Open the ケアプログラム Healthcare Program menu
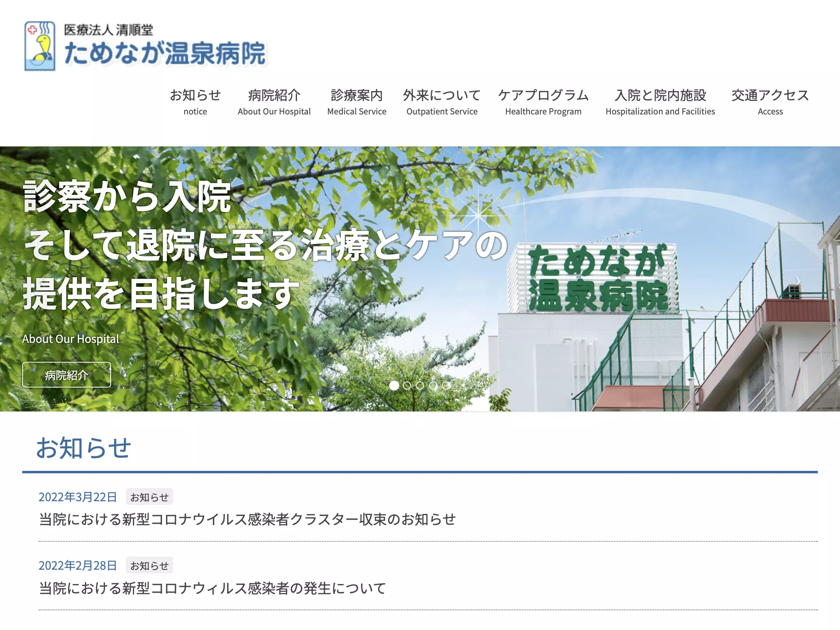 pos(543,102)
